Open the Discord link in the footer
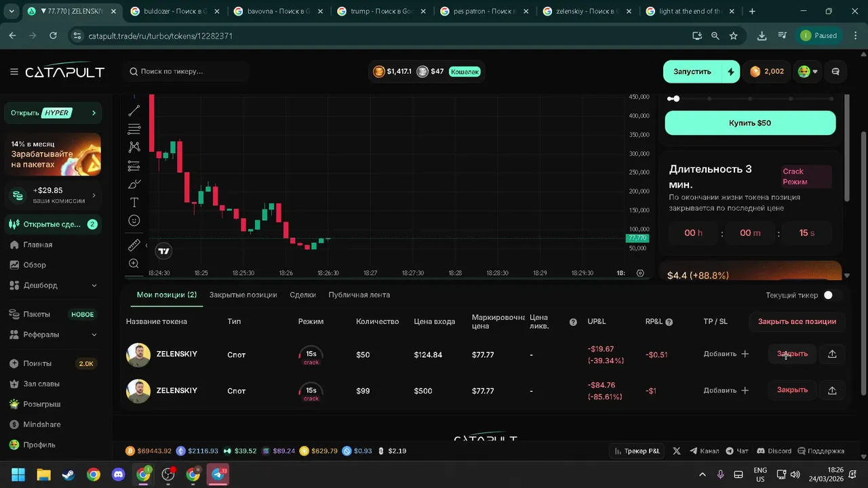The width and height of the screenshot is (868, 488). 774,451
